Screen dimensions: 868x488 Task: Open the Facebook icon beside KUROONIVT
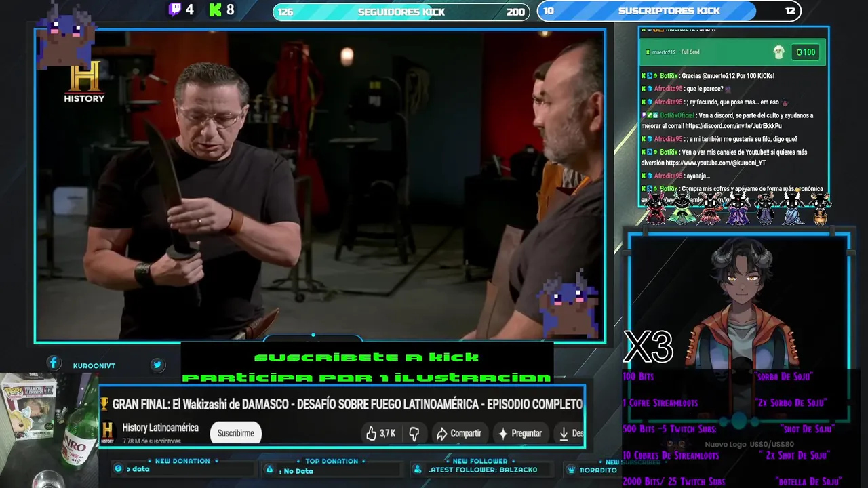tap(54, 363)
